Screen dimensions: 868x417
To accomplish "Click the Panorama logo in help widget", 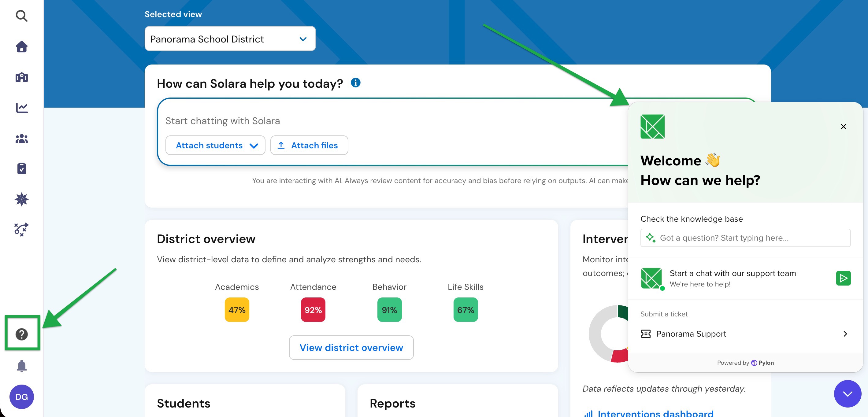I will tap(652, 126).
